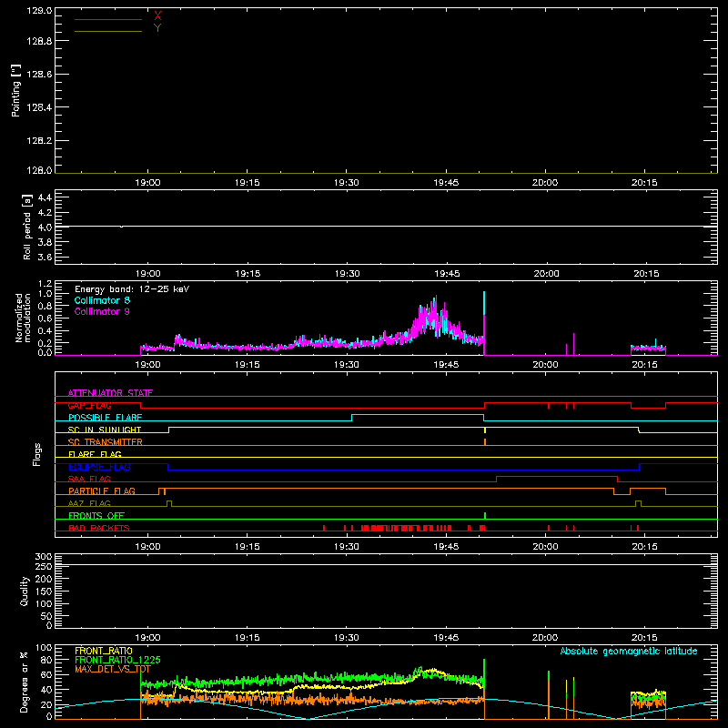Image resolution: width=728 pixels, height=728 pixels.
Task: Click the ECLIPSE_FLAG label
Action: tap(99, 467)
